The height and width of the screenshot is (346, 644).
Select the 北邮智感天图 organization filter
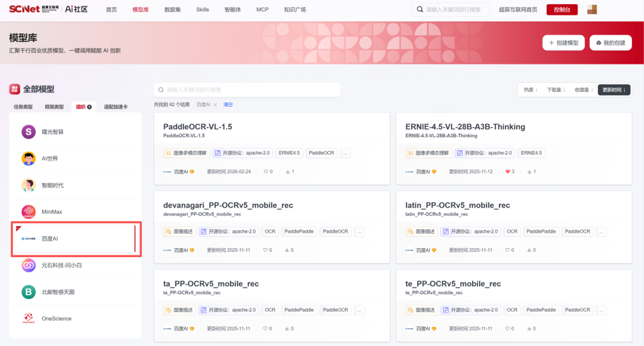point(58,292)
